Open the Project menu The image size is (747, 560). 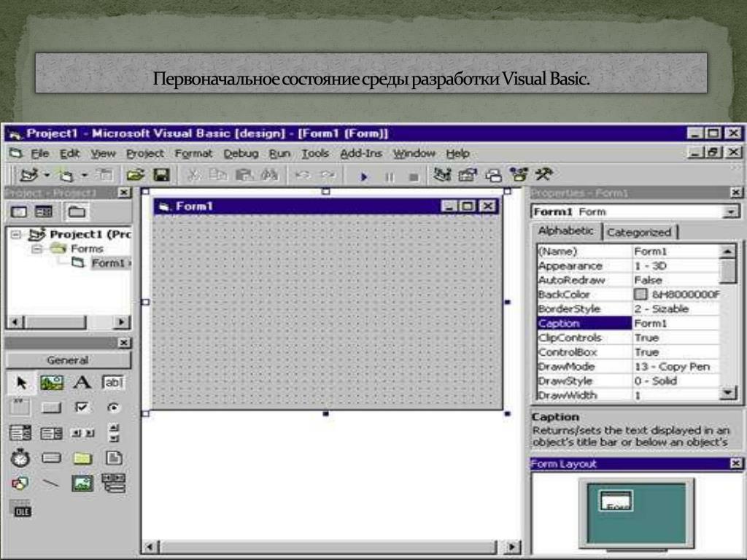(x=145, y=154)
